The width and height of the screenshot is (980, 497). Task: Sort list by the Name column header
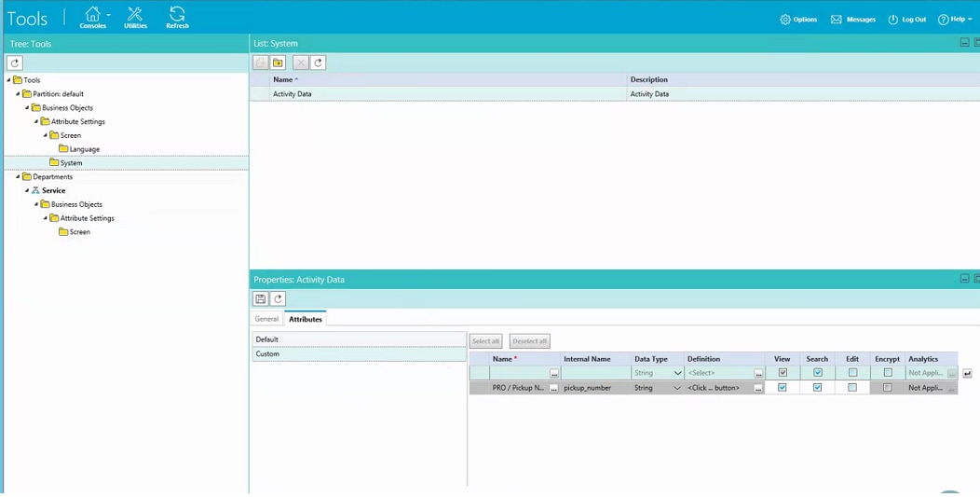[448, 79]
